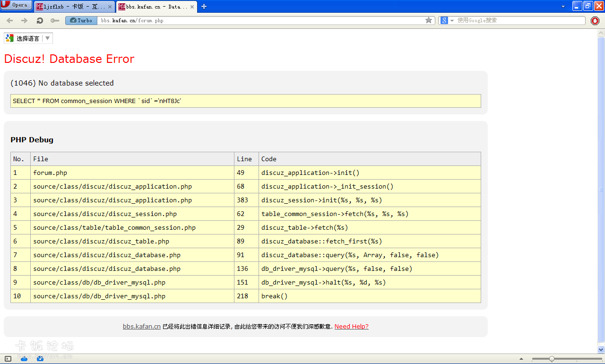The width and height of the screenshot is (605, 364).
Task: Select the discuz_application->_init_session() code cell
Action: point(370,186)
